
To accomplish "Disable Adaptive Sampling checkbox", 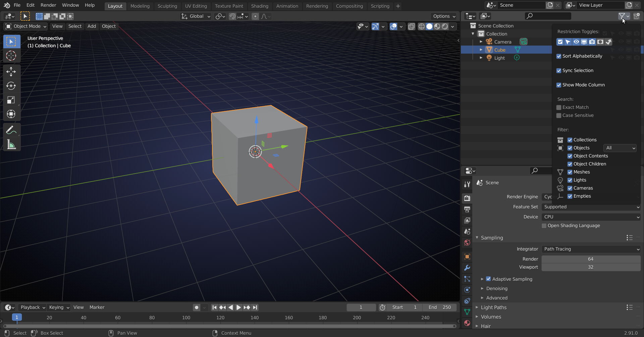I will click(488, 279).
